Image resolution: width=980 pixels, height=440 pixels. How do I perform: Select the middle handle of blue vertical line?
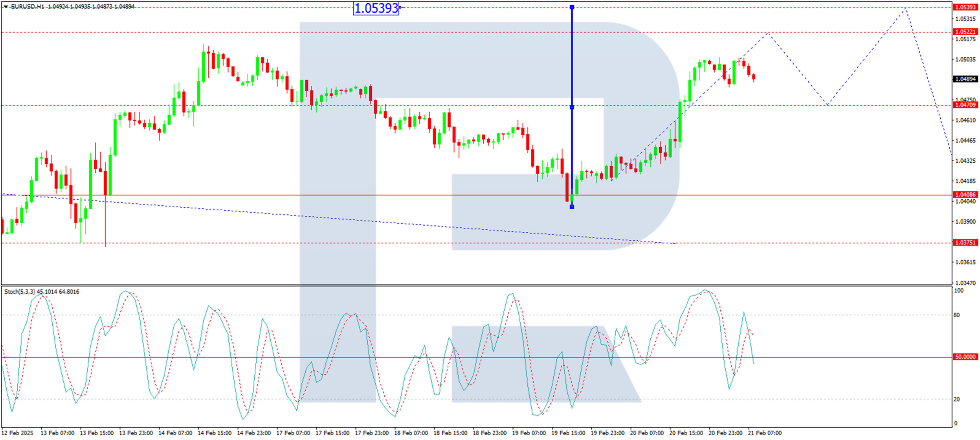point(572,107)
